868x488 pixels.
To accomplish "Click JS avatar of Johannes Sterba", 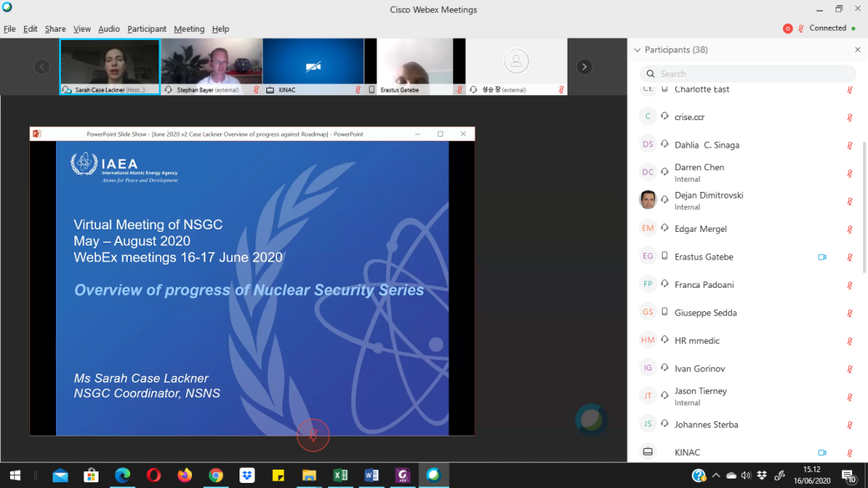I will pos(648,424).
